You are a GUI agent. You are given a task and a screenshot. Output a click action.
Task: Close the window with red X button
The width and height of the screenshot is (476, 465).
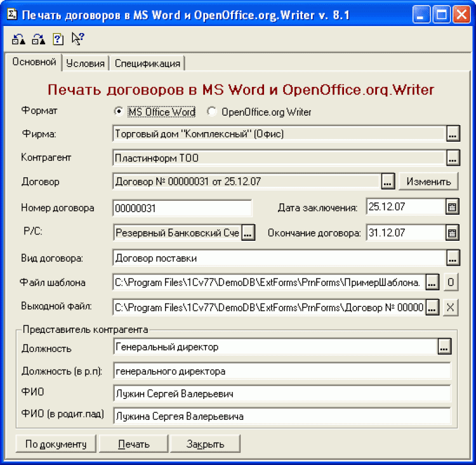(461, 14)
